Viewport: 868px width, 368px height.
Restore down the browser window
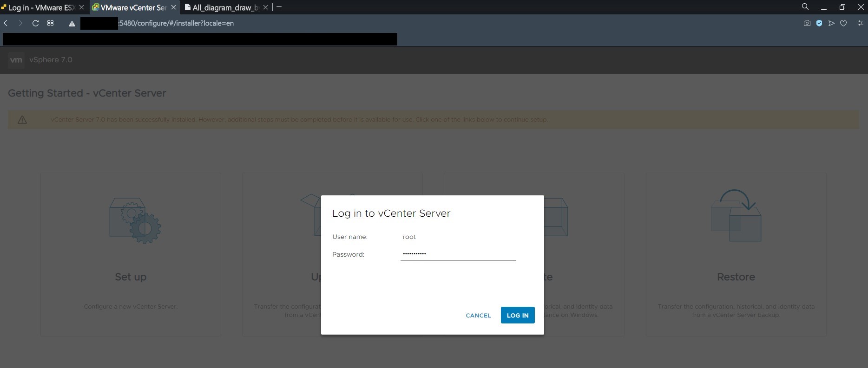point(842,7)
